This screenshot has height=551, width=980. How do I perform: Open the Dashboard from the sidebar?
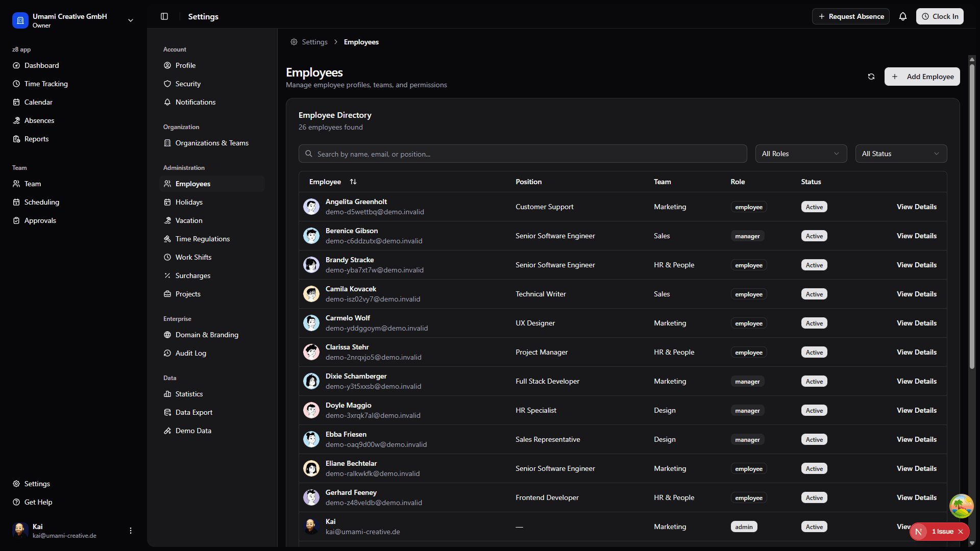[x=41, y=65]
